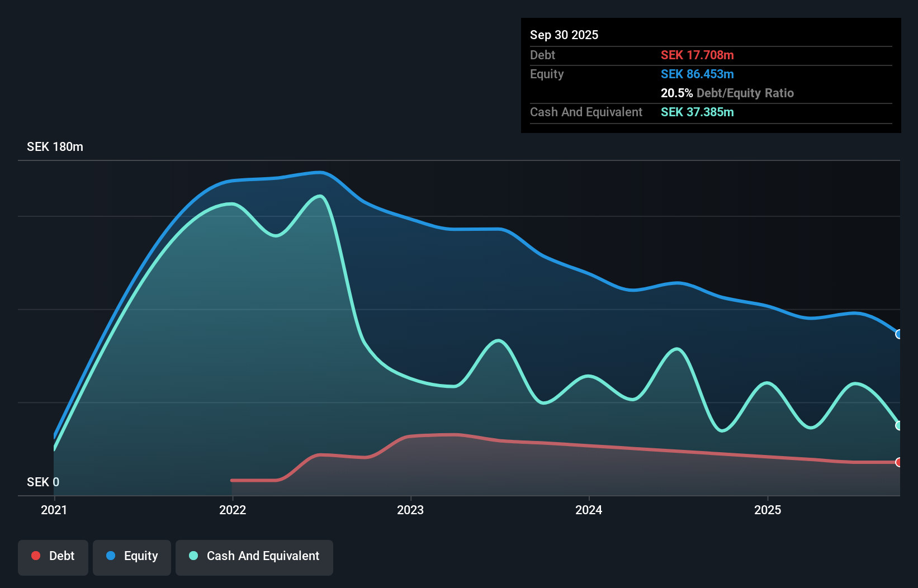The height and width of the screenshot is (588, 918).
Task: Toggle the Equity series visibility
Action: (131, 556)
